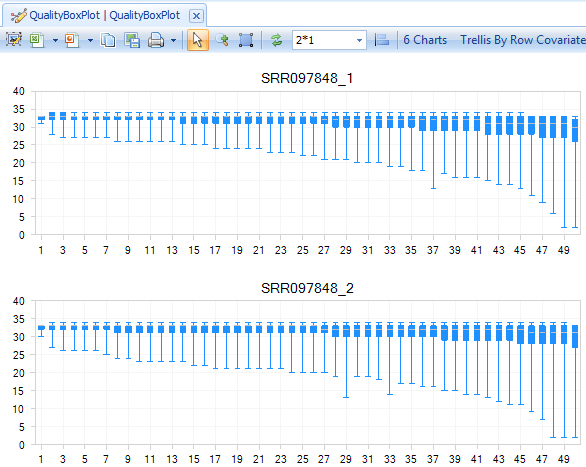Refresh the chart view
Viewport: 586px width, 467px height.
(x=277, y=40)
